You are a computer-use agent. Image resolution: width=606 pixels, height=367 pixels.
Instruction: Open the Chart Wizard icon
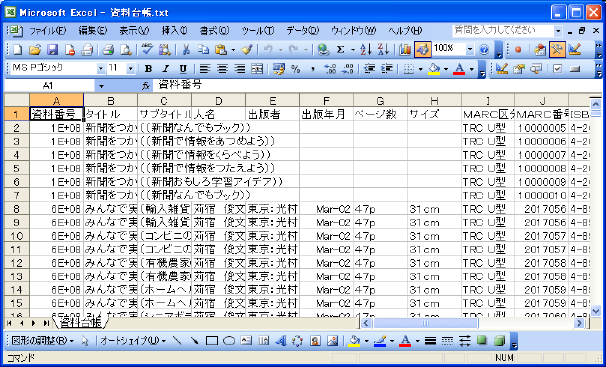pyautogui.click(x=405, y=49)
